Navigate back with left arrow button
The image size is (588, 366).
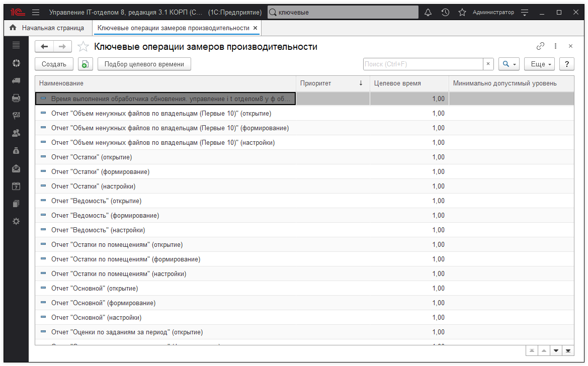point(44,47)
